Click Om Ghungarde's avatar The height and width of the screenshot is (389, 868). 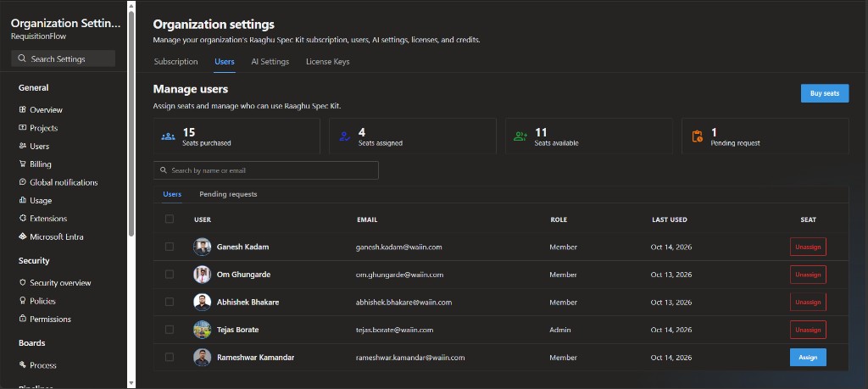pos(202,275)
